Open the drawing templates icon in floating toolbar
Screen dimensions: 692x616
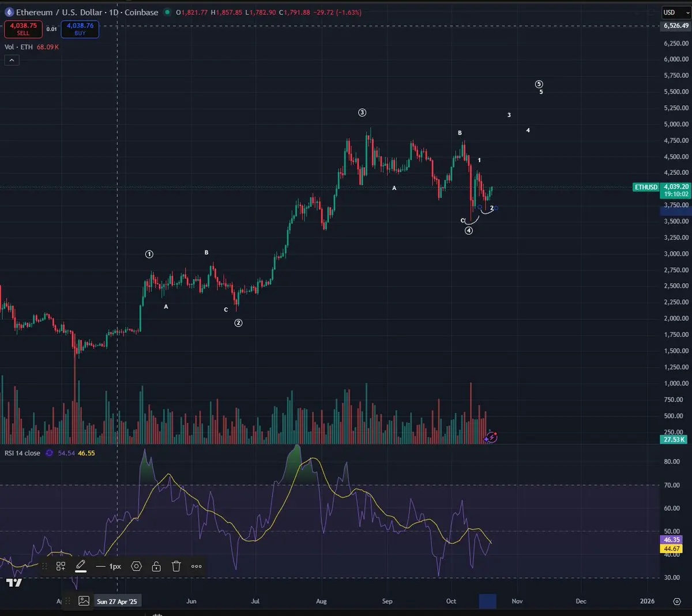[61, 566]
